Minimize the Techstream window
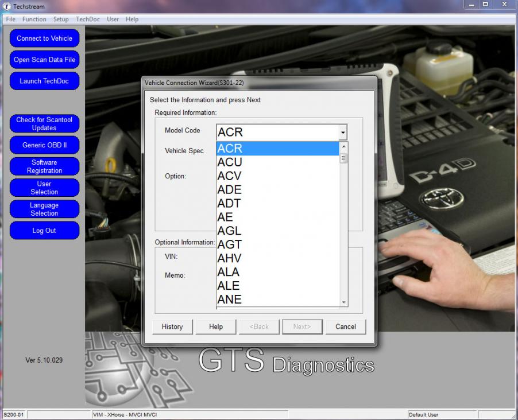Viewport: 518px width, 420px height. click(471, 5)
